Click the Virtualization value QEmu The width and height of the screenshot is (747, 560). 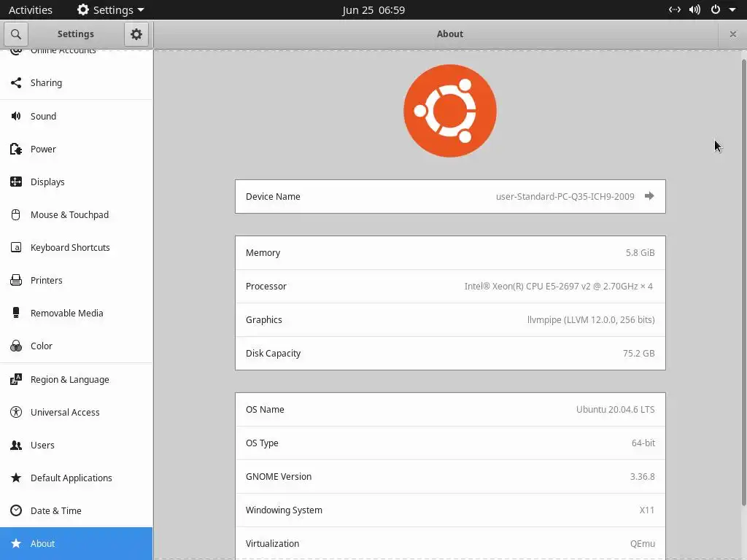[x=642, y=543]
